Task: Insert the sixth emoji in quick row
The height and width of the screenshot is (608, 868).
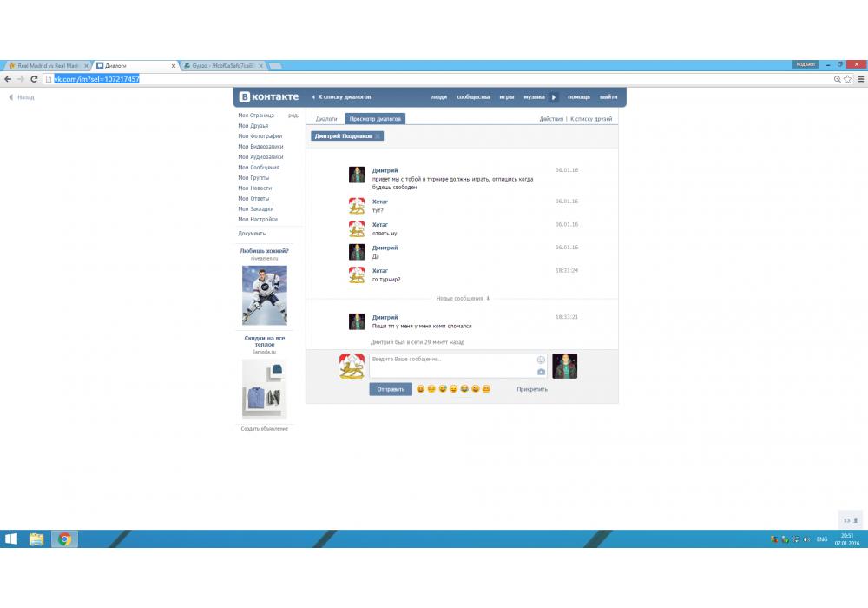Action: click(x=475, y=389)
